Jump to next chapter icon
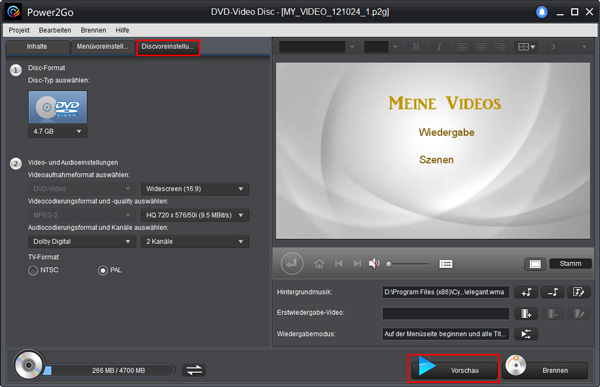Image resolution: width=600 pixels, height=387 pixels. point(357,264)
